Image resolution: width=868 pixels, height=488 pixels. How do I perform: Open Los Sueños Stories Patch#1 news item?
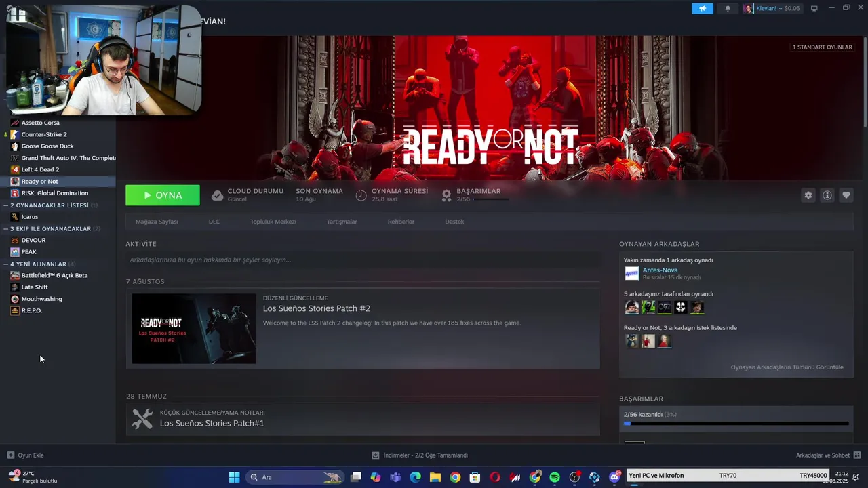(363, 419)
